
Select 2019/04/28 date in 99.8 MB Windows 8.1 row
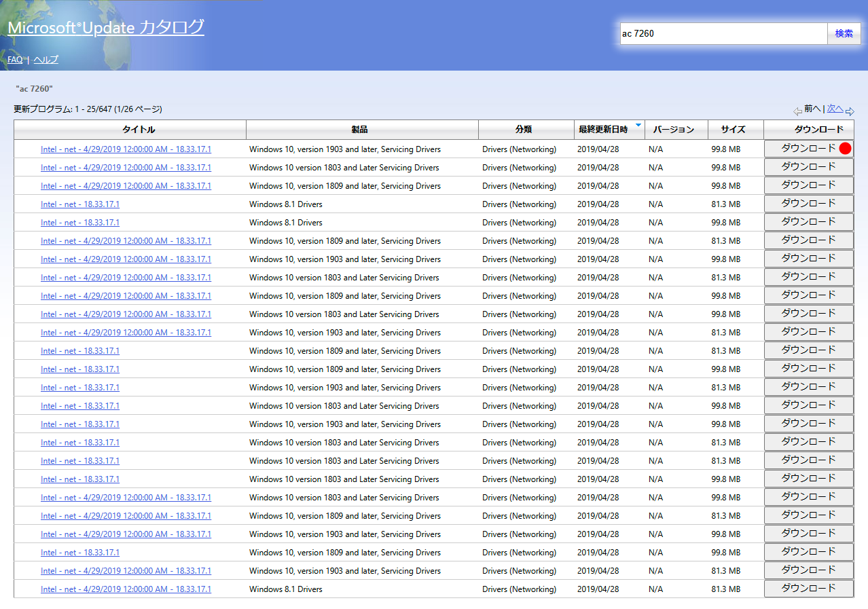(598, 223)
